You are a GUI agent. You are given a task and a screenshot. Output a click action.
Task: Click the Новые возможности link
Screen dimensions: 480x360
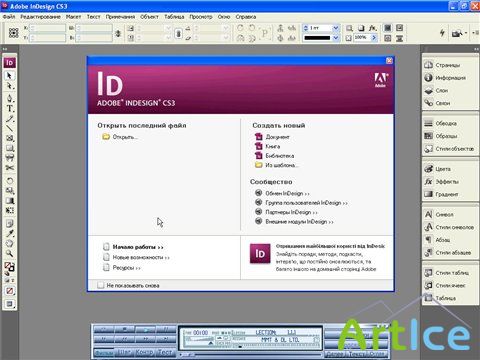[x=141, y=257]
